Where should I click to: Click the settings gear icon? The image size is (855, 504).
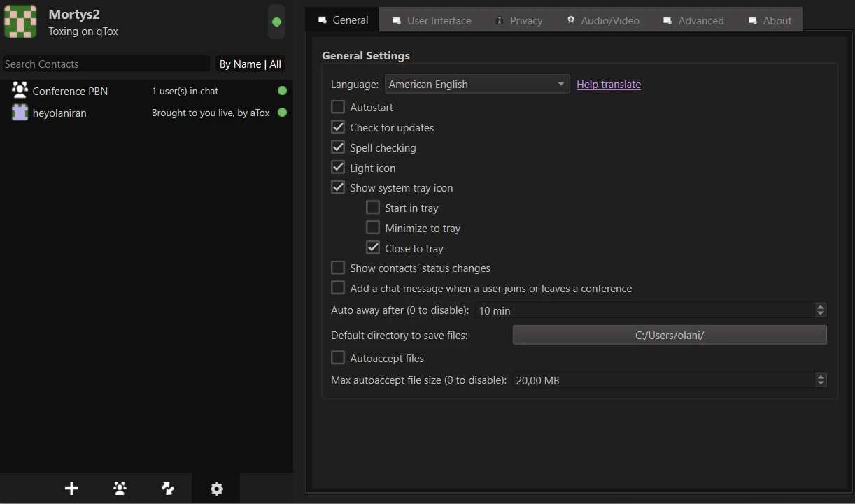pyautogui.click(x=216, y=489)
